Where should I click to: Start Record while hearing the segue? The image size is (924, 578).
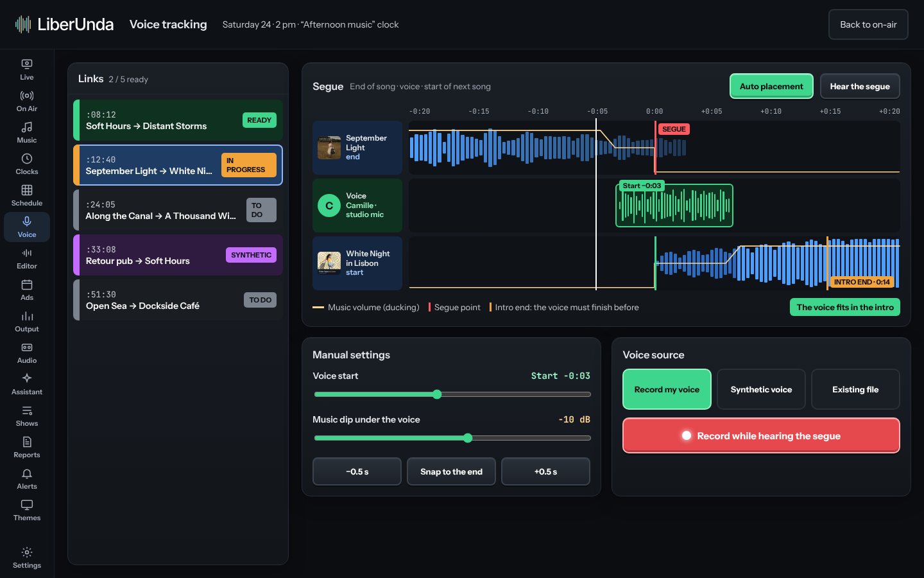coord(761,435)
